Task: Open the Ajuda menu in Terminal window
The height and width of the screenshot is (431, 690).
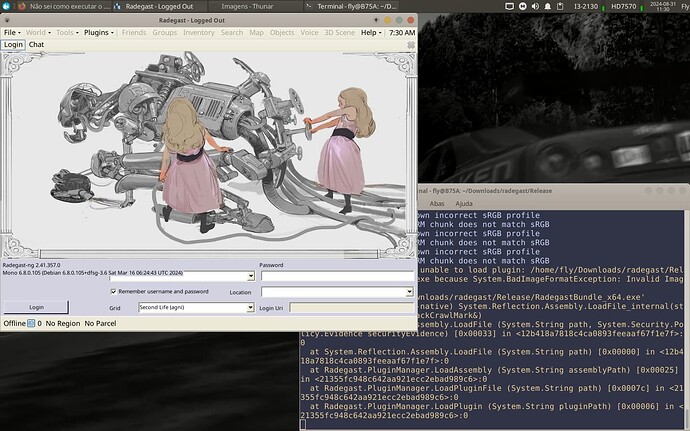Action: (463, 203)
